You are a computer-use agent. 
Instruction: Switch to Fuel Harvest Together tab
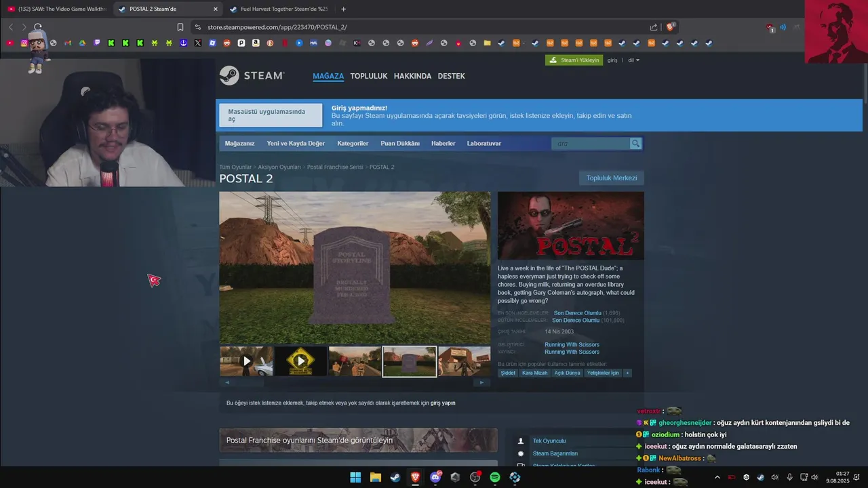[281, 9]
